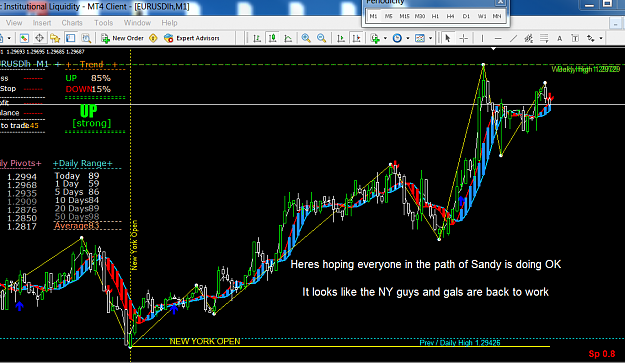
Task: Open the Strategy Tester icon
Action: click(86, 38)
